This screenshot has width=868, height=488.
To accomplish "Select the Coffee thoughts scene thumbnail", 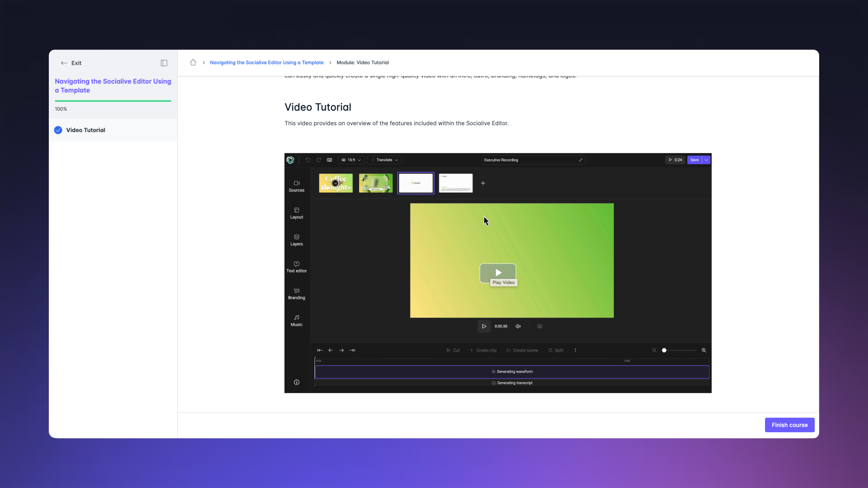I will pyautogui.click(x=335, y=183).
